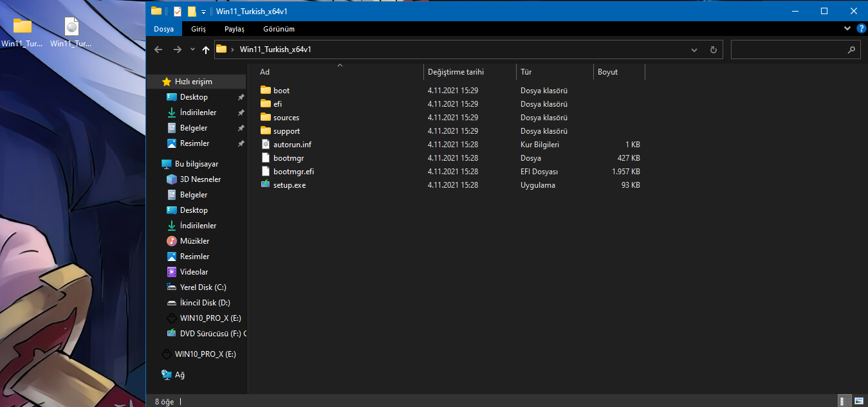This screenshot has width=868, height=407.
Task: Click the Müzikler music icon
Action: point(172,241)
